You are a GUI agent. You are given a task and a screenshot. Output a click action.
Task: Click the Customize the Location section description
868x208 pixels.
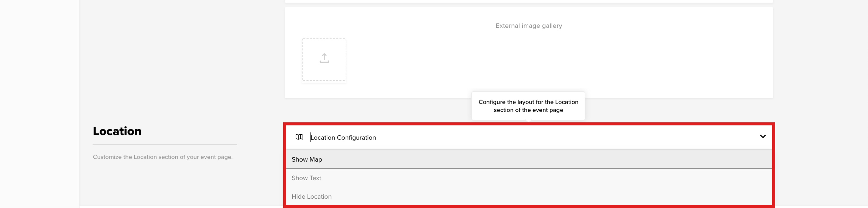pos(163,157)
